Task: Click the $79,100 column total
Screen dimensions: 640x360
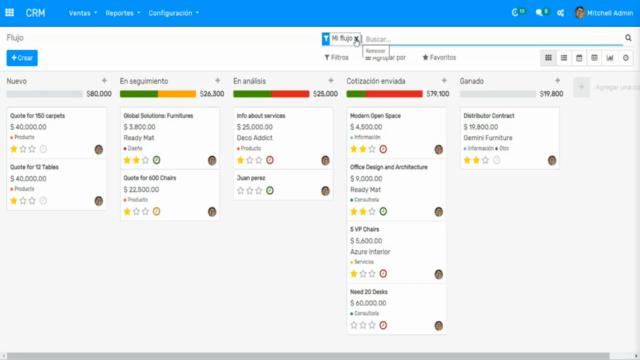Action: pos(438,94)
